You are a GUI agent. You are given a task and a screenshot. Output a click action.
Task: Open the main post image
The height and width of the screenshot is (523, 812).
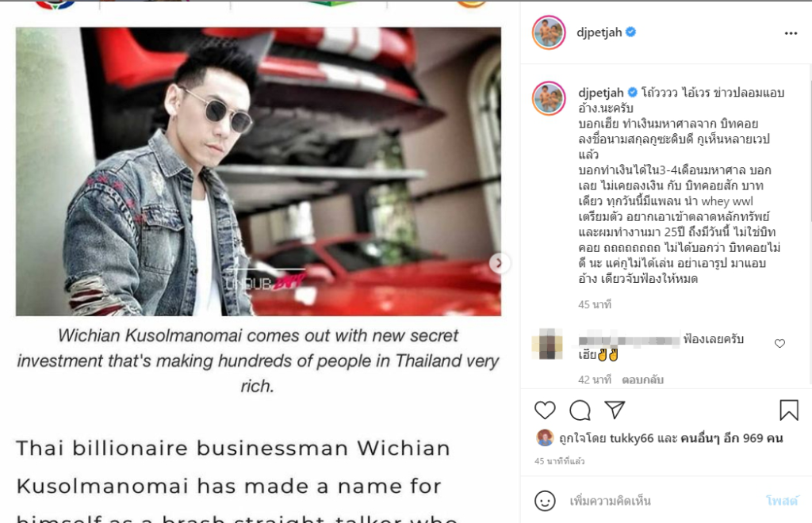(x=259, y=172)
